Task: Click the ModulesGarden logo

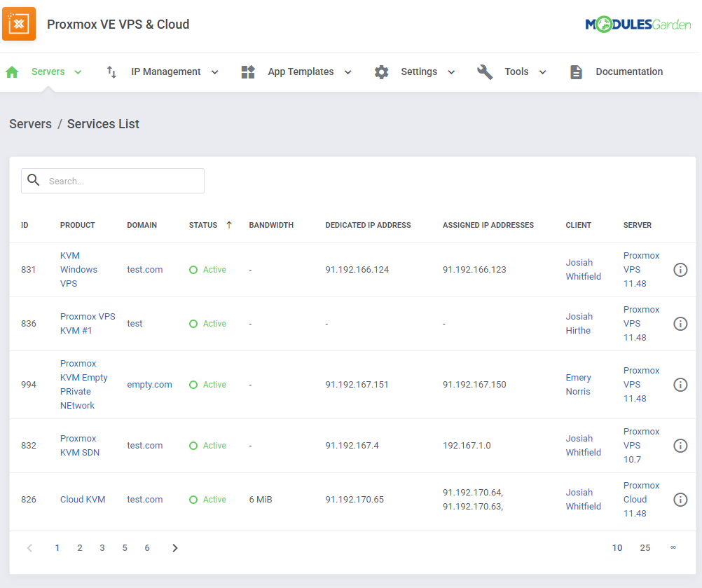Action: click(x=638, y=25)
